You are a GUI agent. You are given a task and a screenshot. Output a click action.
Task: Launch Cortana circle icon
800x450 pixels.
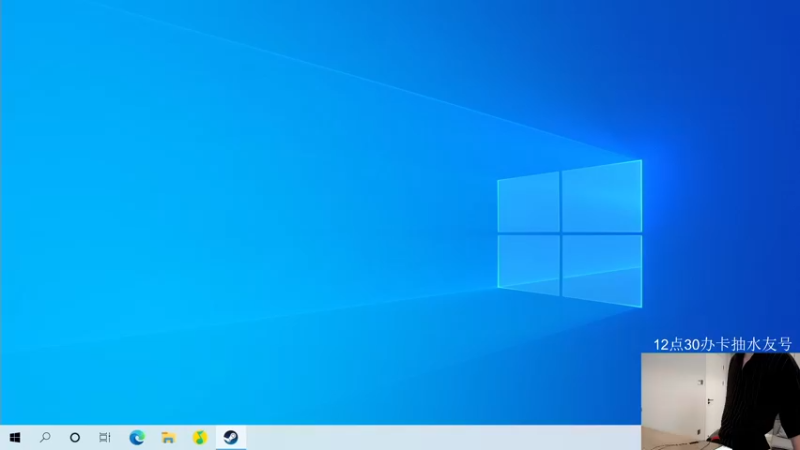click(x=75, y=438)
